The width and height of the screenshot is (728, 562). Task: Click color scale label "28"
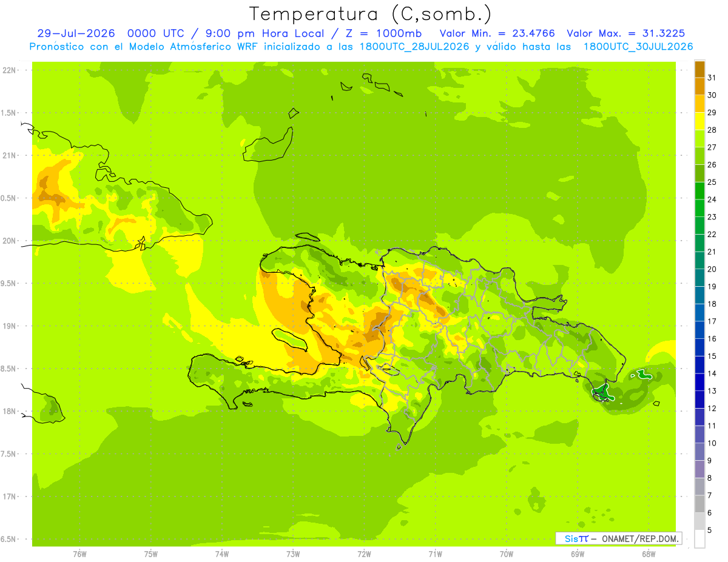pyautogui.click(x=712, y=130)
